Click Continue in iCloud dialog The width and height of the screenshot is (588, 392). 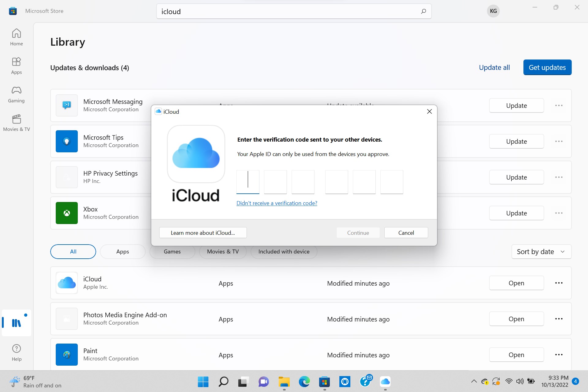[358, 233]
